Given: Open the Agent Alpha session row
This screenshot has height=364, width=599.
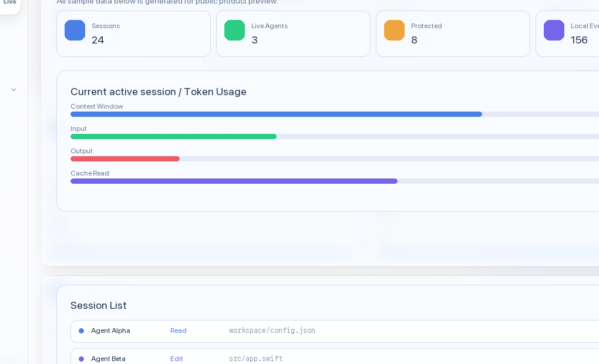Looking at the screenshot, I should click(x=335, y=331).
